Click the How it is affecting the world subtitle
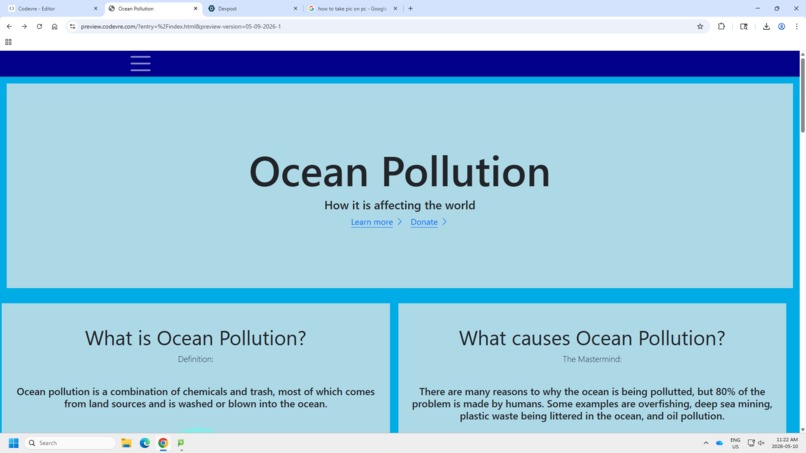Screen dimensions: 806x453 click(x=399, y=205)
